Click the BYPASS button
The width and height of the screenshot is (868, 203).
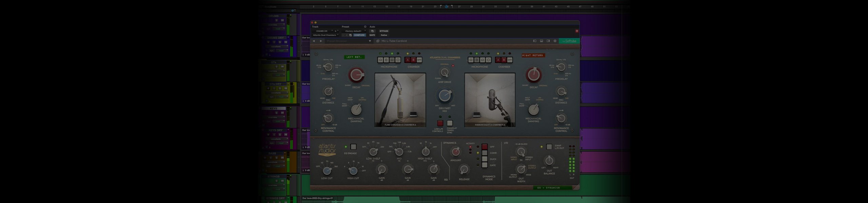(384, 31)
